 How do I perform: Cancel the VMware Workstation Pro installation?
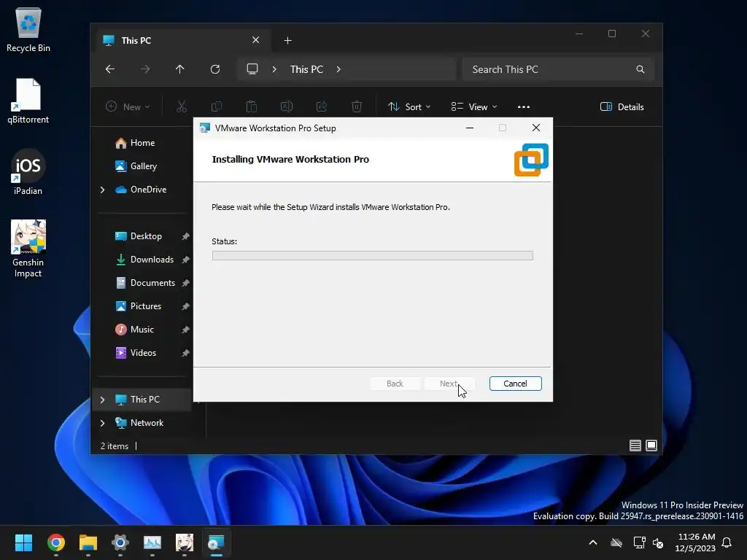pyautogui.click(x=515, y=384)
